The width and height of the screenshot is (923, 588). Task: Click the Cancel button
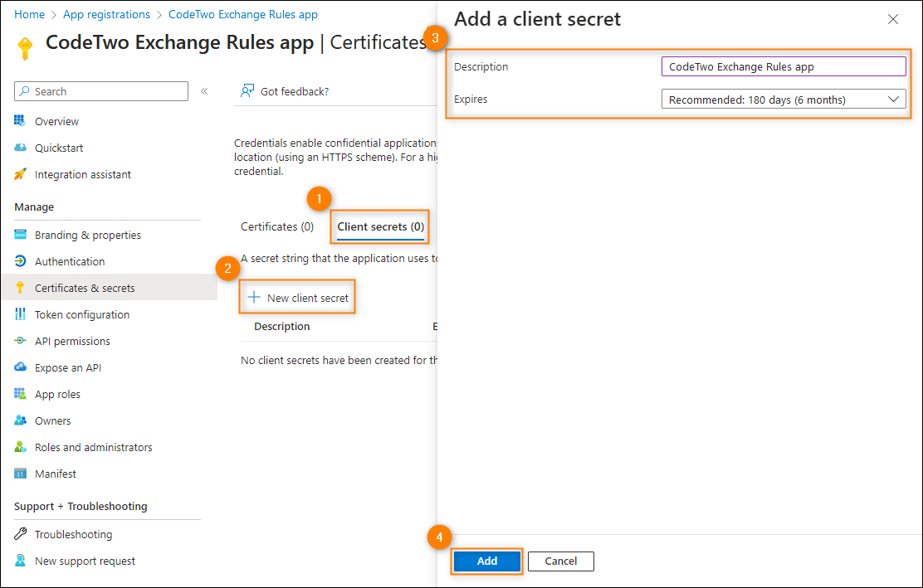click(560, 561)
